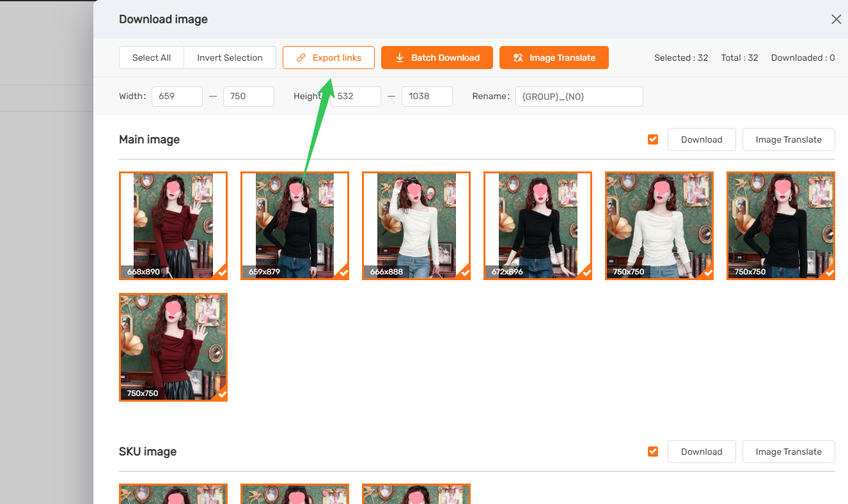Click the maximum height field showing 1038
848x504 pixels.
[x=427, y=97]
